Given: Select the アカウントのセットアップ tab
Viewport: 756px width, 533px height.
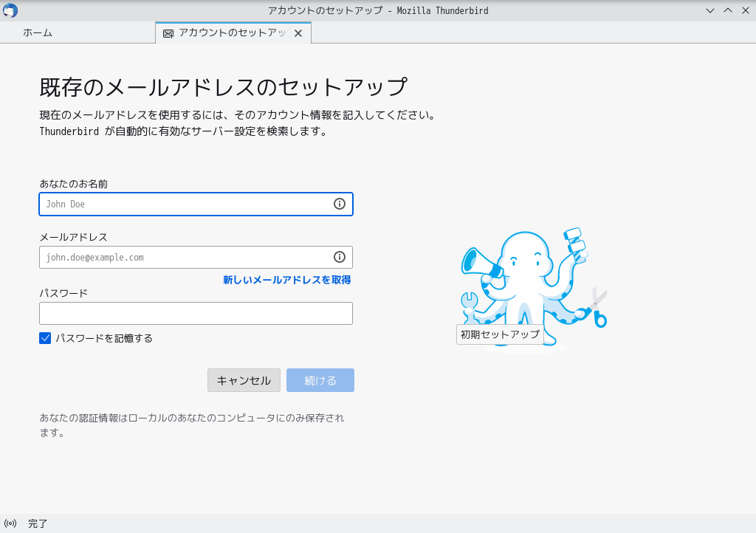Looking at the screenshot, I should (233, 32).
